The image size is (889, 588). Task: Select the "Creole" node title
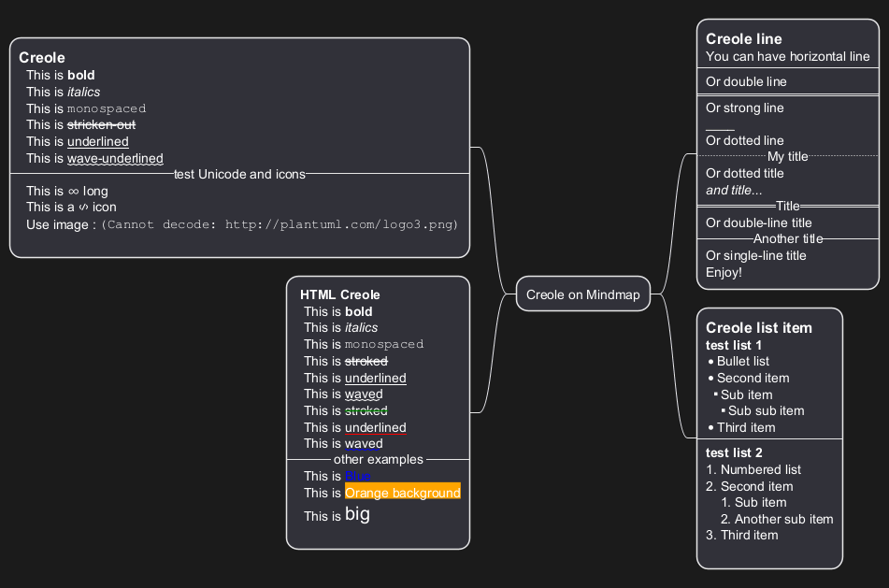click(x=42, y=58)
